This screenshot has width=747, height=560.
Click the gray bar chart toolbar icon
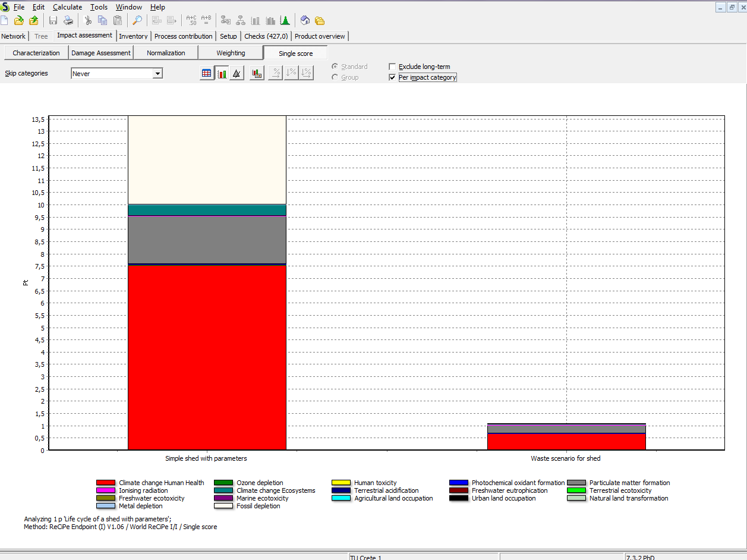256,21
